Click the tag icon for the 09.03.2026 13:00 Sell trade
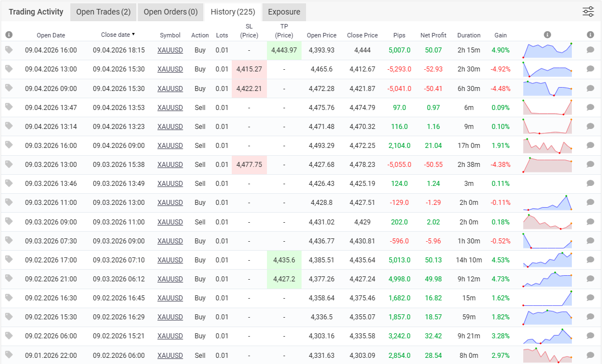This screenshot has width=602, height=364. coord(9,164)
